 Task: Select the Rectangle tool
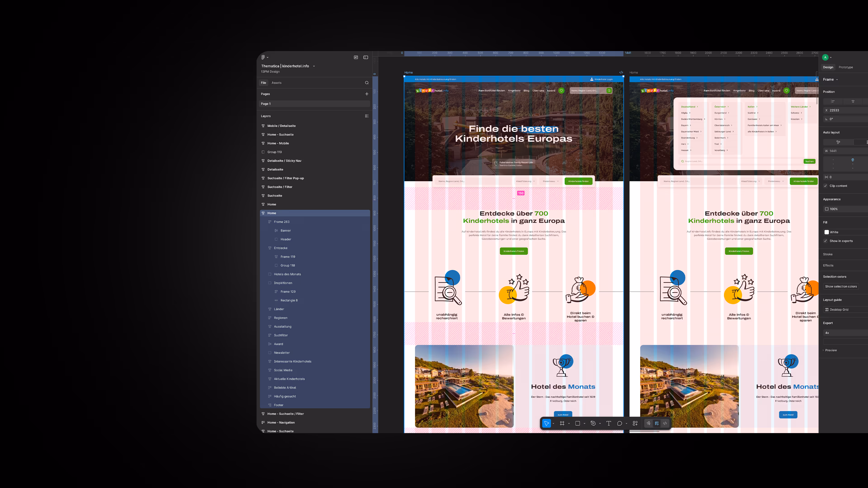578,423
